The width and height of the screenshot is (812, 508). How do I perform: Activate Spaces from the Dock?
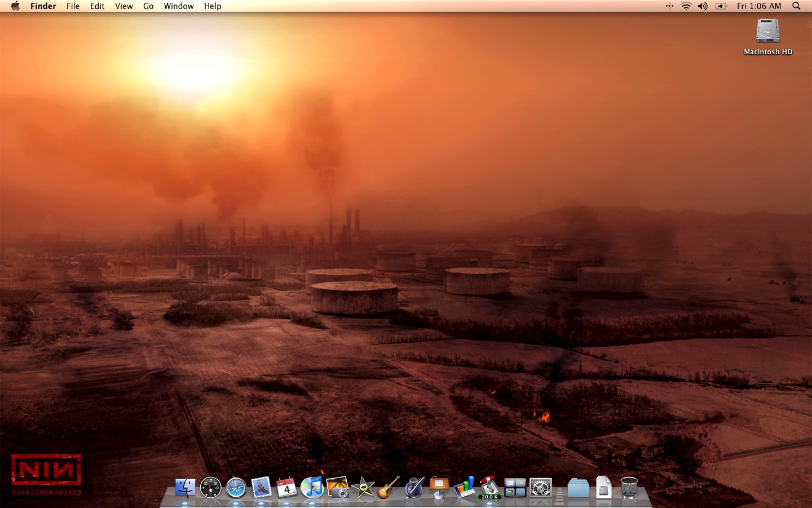coord(515,487)
